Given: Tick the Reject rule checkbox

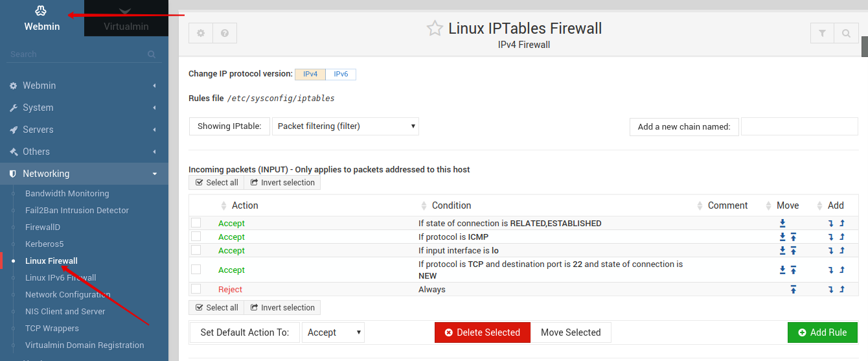Looking at the screenshot, I should coord(196,289).
